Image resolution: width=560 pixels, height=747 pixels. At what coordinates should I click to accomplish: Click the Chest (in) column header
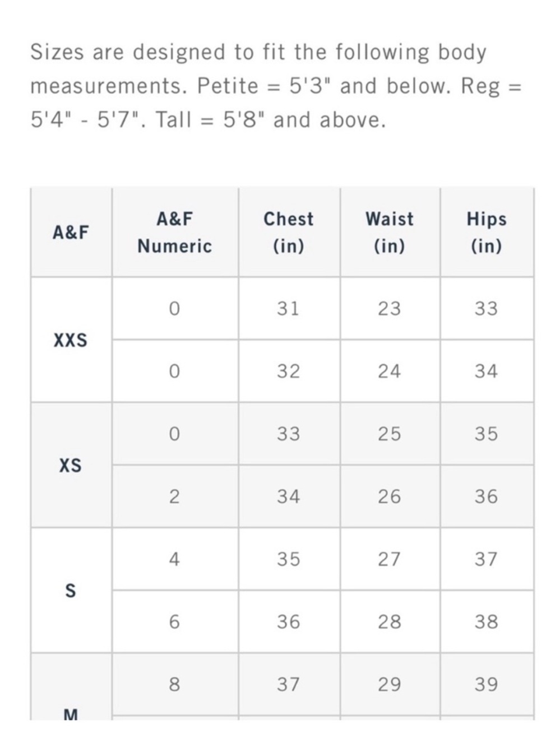coord(289,232)
